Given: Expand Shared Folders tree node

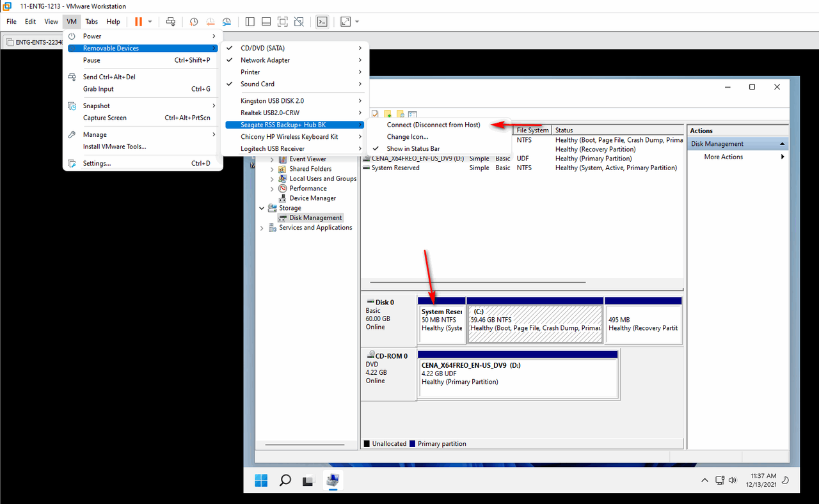Looking at the screenshot, I should pyautogui.click(x=272, y=169).
